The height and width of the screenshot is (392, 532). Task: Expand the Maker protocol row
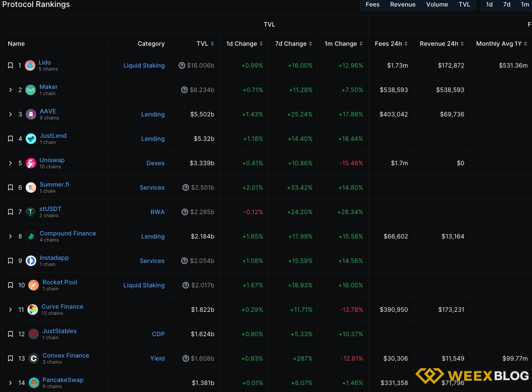pyautogui.click(x=10, y=90)
